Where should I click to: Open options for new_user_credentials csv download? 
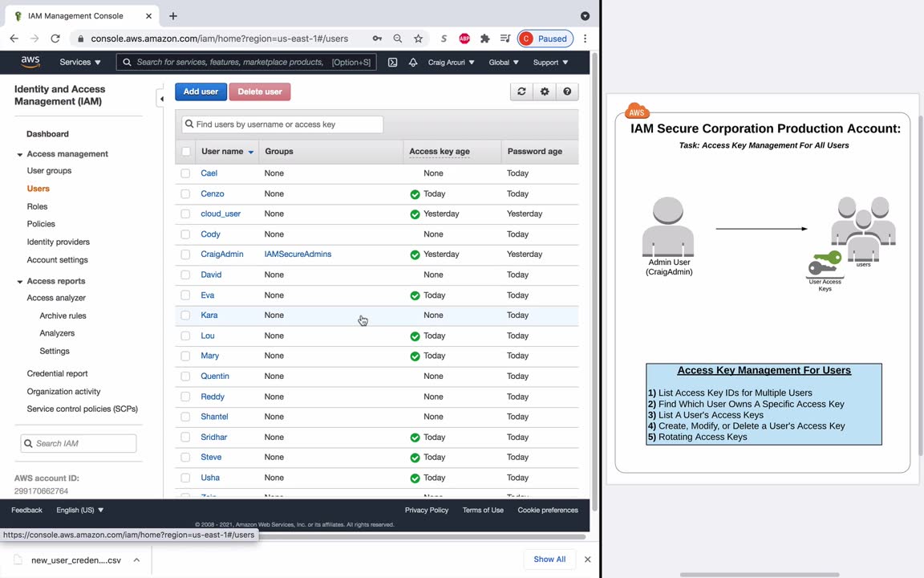136,560
